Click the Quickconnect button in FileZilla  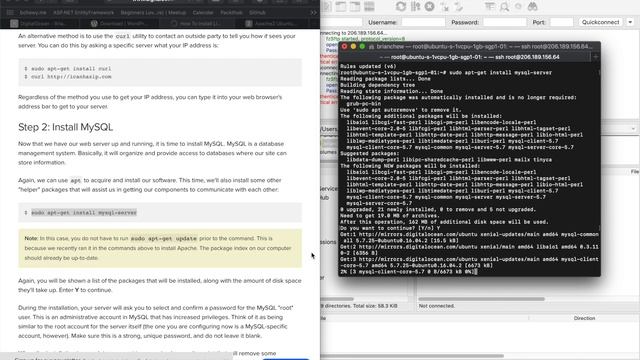point(600,22)
